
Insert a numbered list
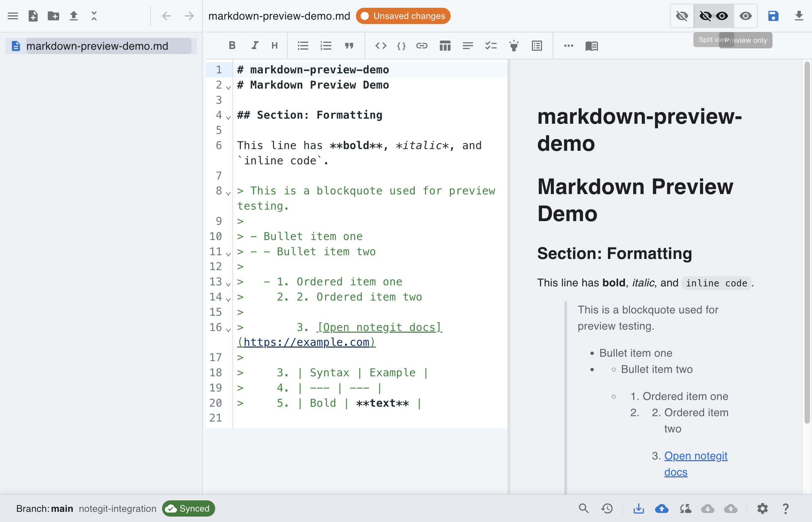coord(325,45)
